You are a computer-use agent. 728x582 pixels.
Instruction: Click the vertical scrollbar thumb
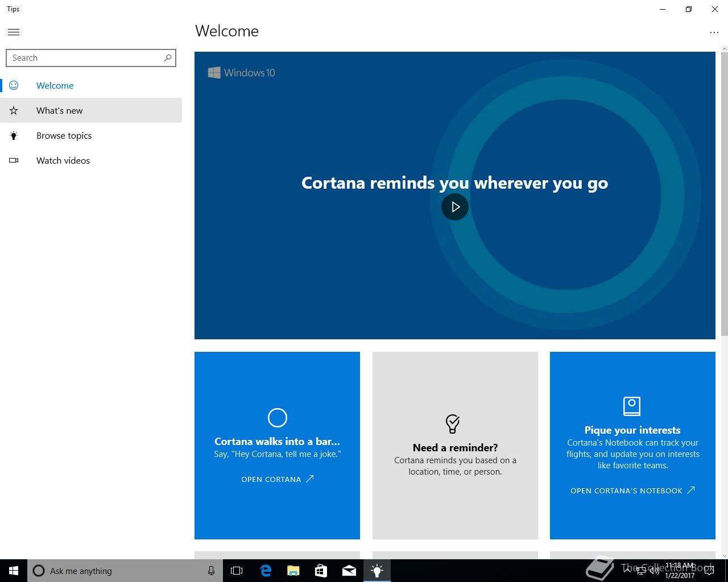click(724, 194)
